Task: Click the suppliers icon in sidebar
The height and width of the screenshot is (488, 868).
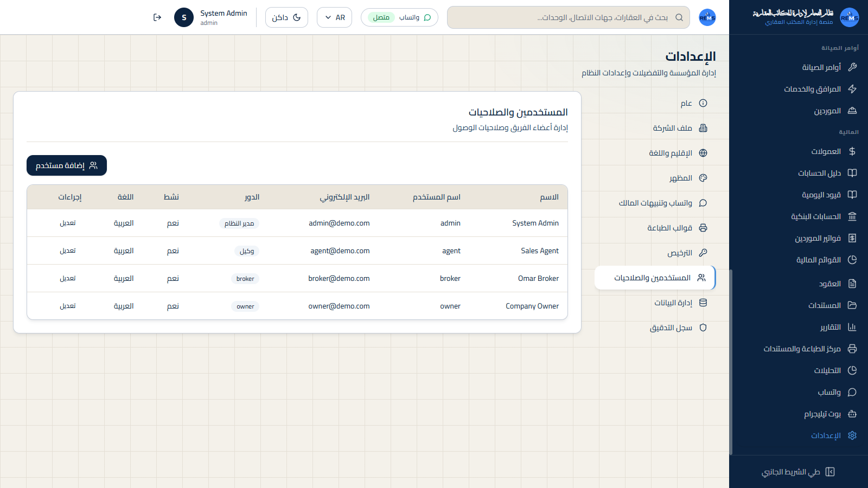Action: pos(852,111)
